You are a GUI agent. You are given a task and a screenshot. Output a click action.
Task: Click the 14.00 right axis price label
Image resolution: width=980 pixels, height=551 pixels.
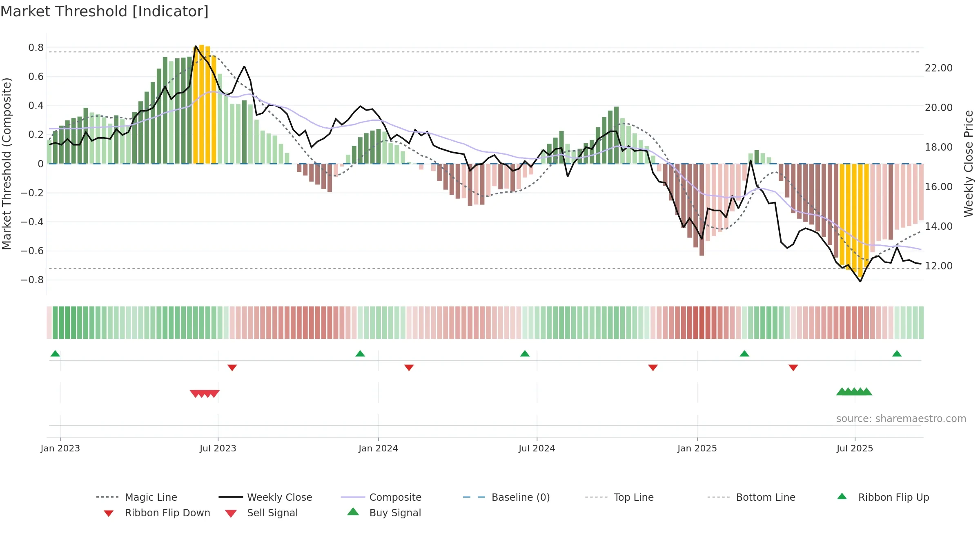click(x=939, y=227)
